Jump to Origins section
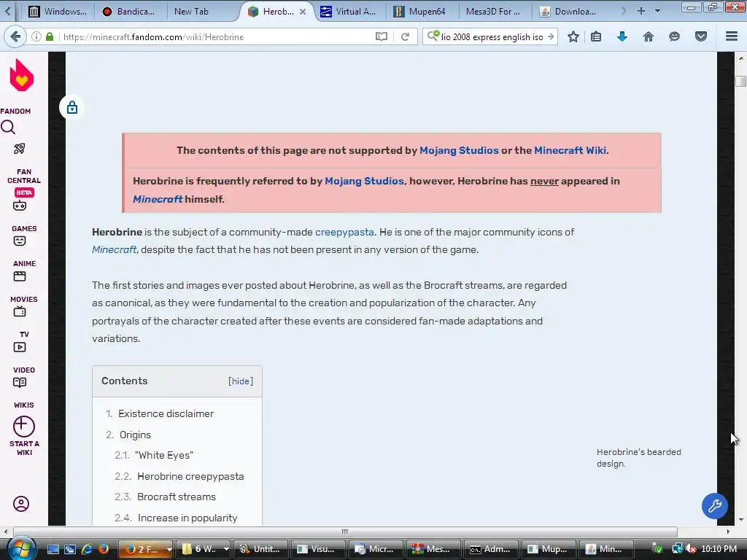The height and width of the screenshot is (560, 747). tap(135, 435)
